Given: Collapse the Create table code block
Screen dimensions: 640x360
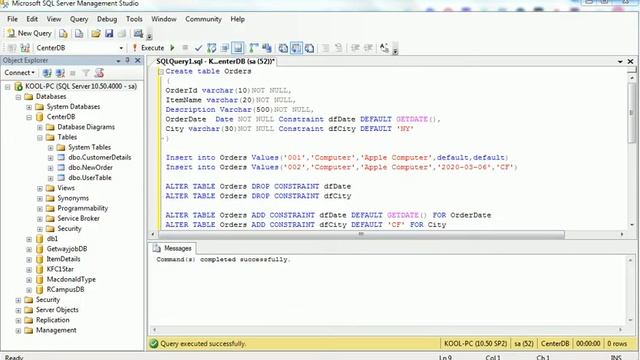Looking at the screenshot, I should (160, 71).
